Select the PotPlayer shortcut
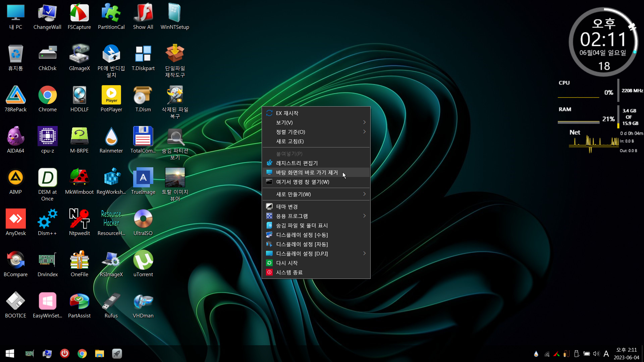The width and height of the screenshot is (644, 362). [111, 99]
